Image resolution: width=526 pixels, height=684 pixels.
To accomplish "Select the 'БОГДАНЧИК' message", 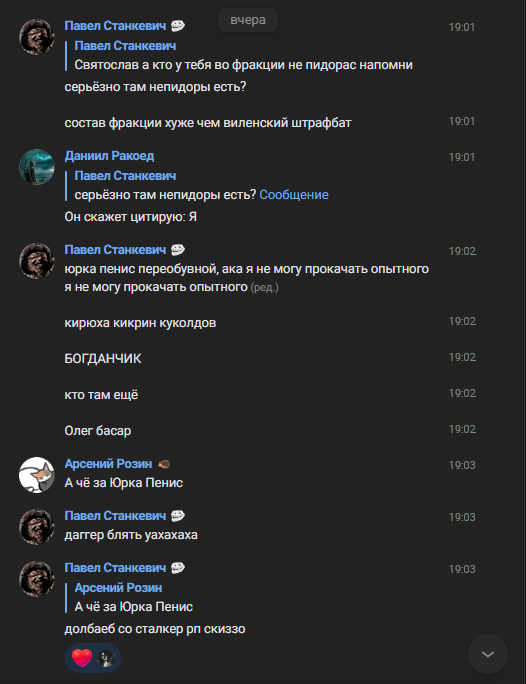I will tap(103, 359).
